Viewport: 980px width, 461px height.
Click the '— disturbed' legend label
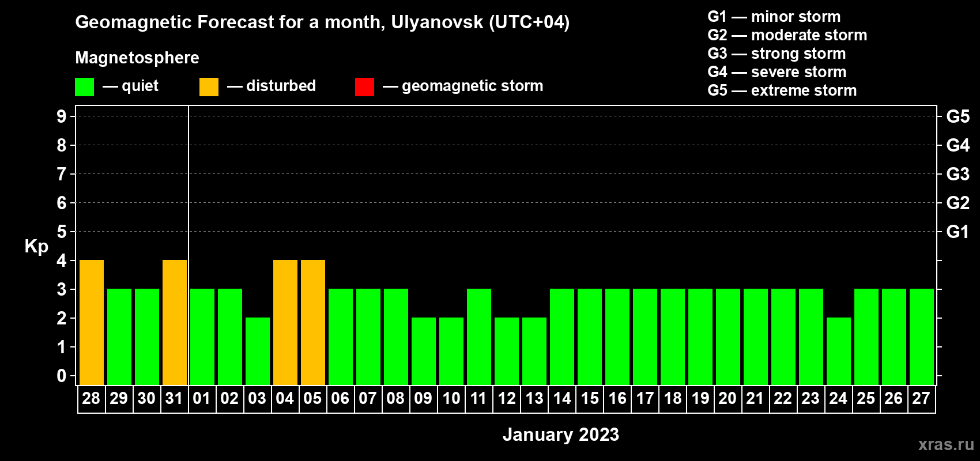272,86
